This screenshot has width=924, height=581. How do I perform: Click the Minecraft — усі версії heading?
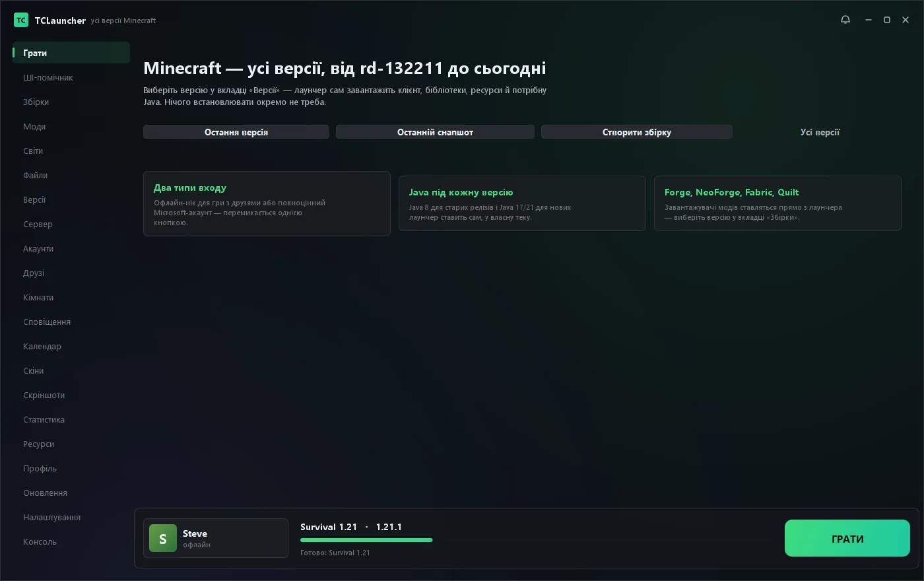tap(345, 68)
